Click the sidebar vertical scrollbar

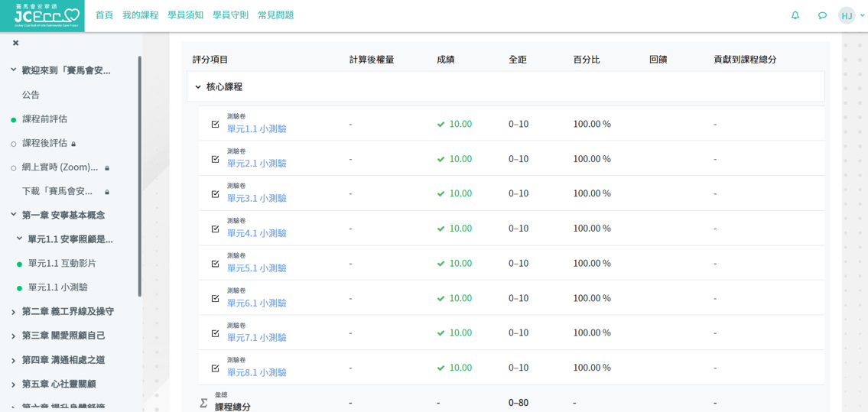click(x=139, y=176)
